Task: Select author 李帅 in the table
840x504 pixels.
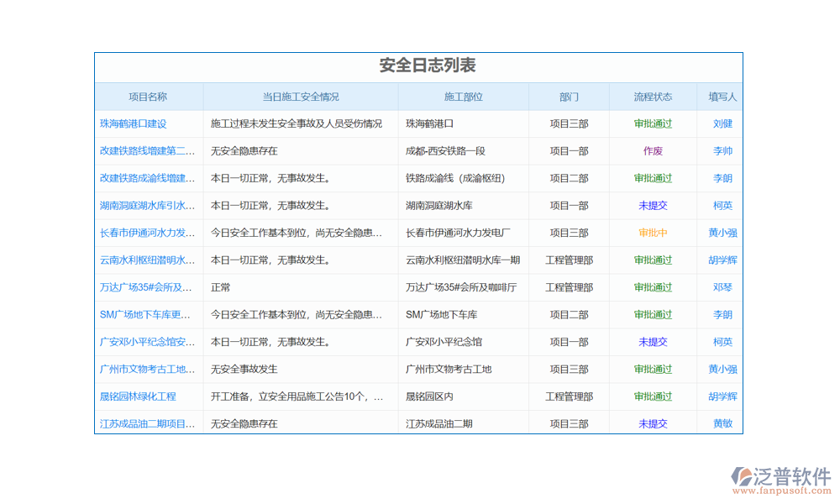Action: point(722,151)
